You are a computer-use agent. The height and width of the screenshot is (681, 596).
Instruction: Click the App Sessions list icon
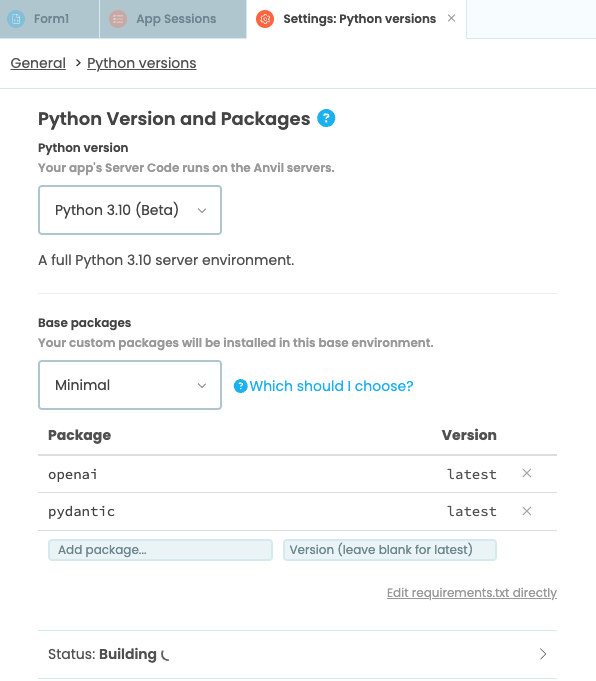tap(118, 19)
